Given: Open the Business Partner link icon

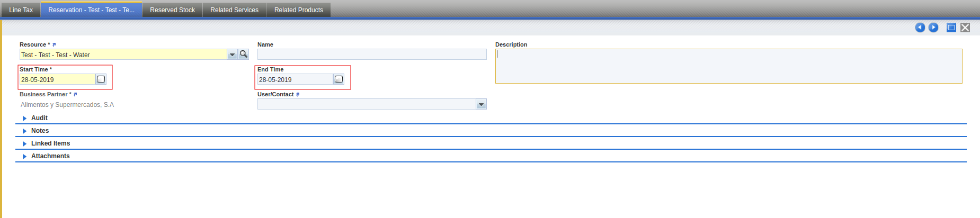Looking at the screenshot, I should (75, 95).
